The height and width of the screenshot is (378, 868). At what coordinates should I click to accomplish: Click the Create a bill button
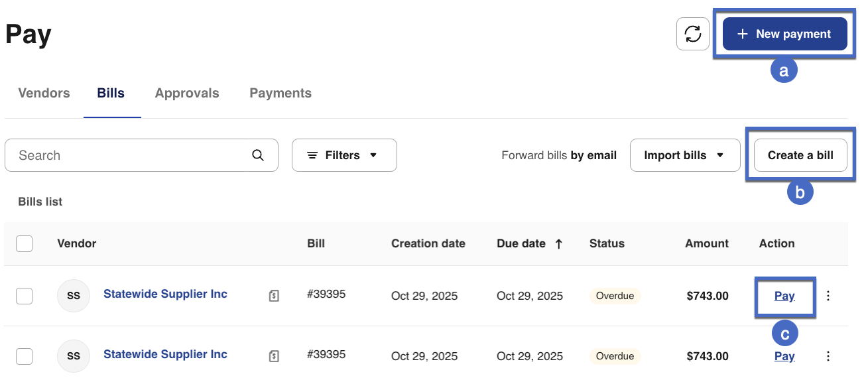click(800, 155)
